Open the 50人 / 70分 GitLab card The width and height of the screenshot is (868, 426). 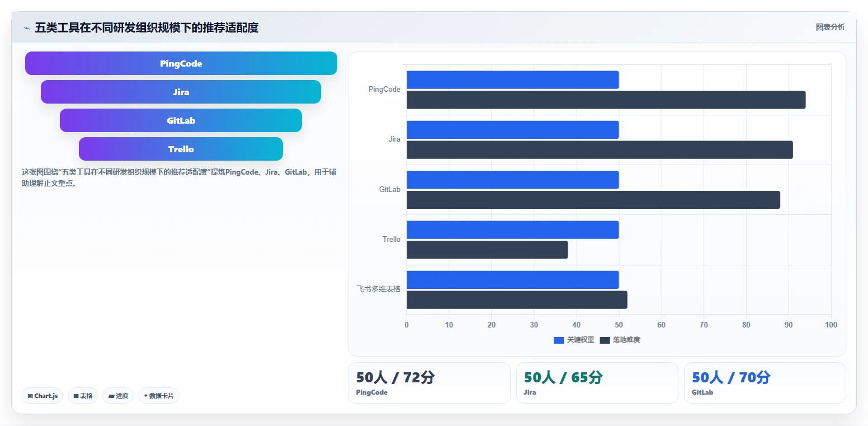coord(765,383)
